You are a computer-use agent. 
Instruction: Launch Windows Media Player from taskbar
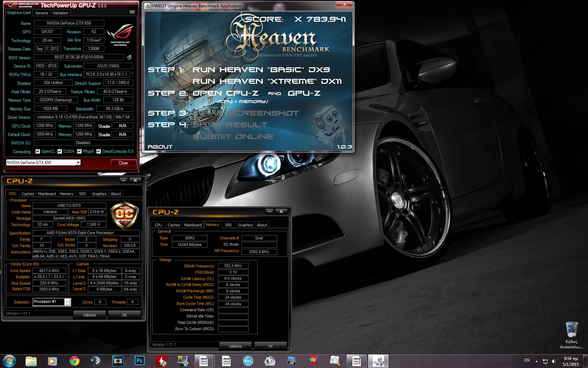coord(52,361)
